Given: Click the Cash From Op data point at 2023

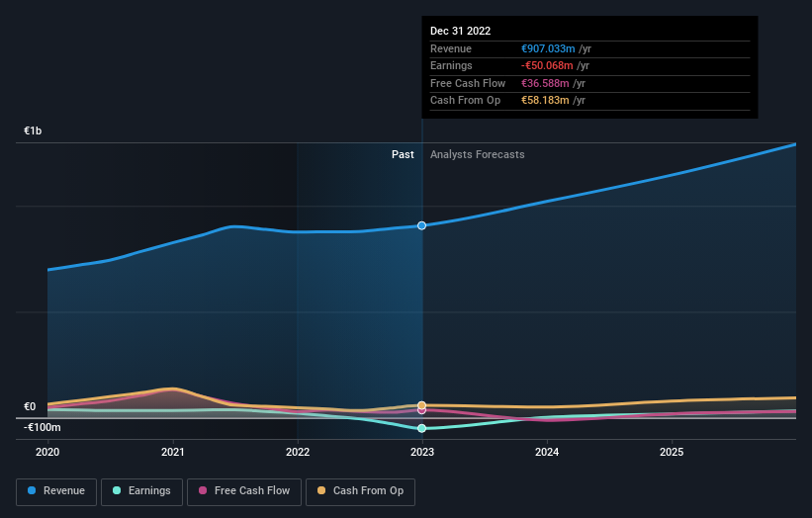Looking at the screenshot, I should (x=422, y=405).
